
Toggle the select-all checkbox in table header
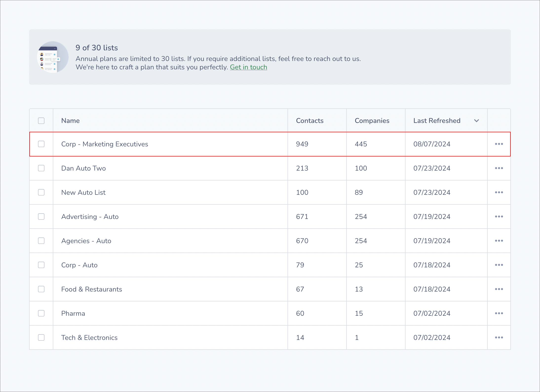point(41,121)
